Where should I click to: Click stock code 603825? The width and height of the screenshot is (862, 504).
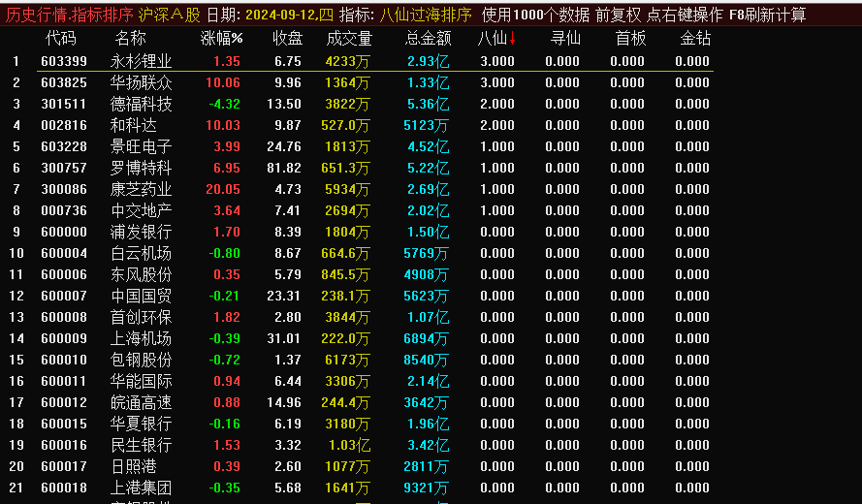click(64, 82)
